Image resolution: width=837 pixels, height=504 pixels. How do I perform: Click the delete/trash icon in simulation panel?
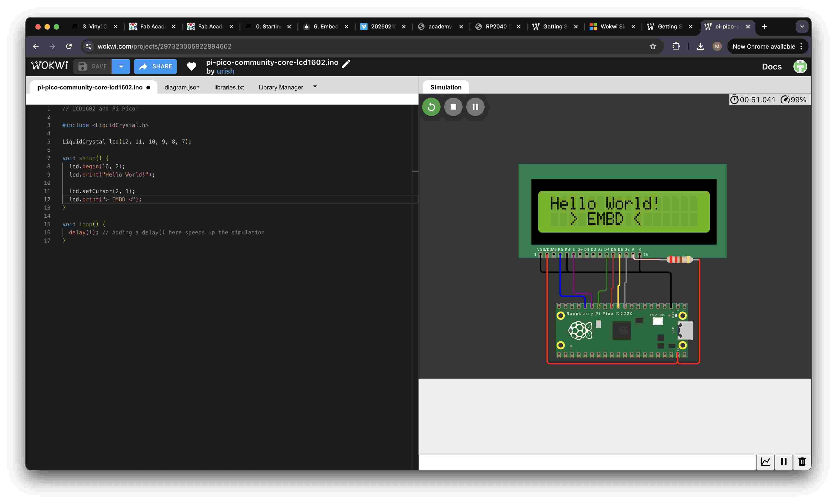coord(801,460)
